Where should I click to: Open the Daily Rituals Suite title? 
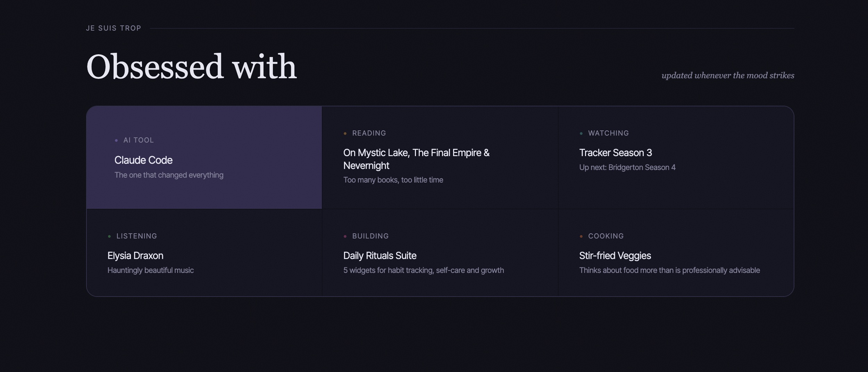tap(380, 256)
